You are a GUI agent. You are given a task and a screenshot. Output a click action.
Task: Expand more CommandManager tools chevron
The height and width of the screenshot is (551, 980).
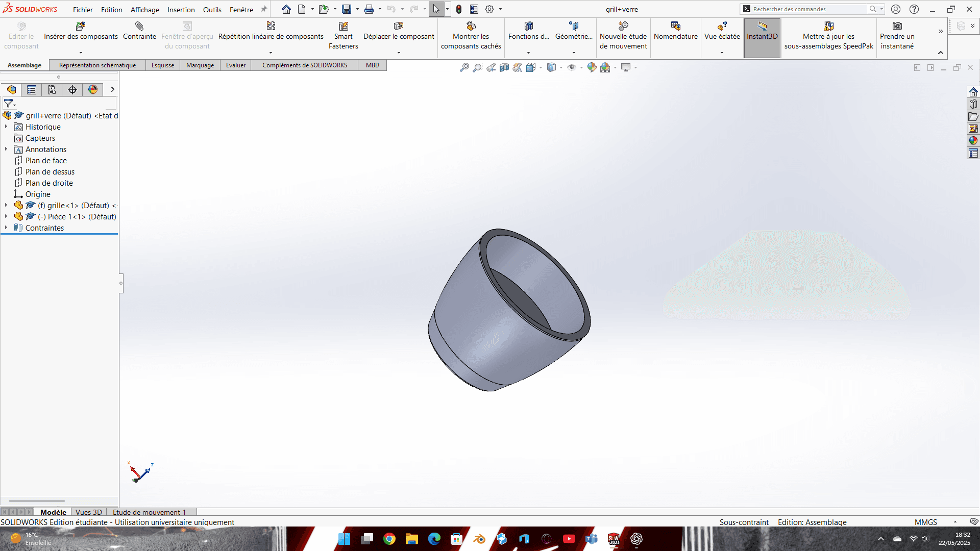941,32
